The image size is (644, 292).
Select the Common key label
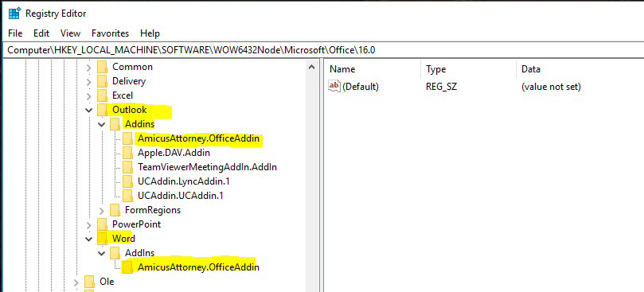(x=132, y=67)
